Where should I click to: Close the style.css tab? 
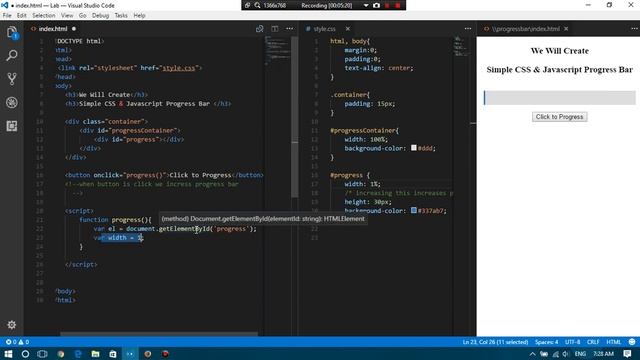pos(348,29)
